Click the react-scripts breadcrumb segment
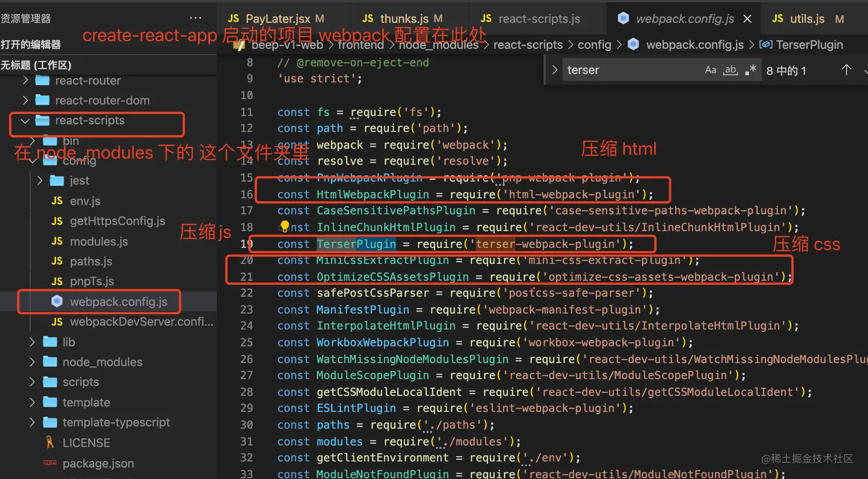Screen dimensions: 868x479 (528, 45)
